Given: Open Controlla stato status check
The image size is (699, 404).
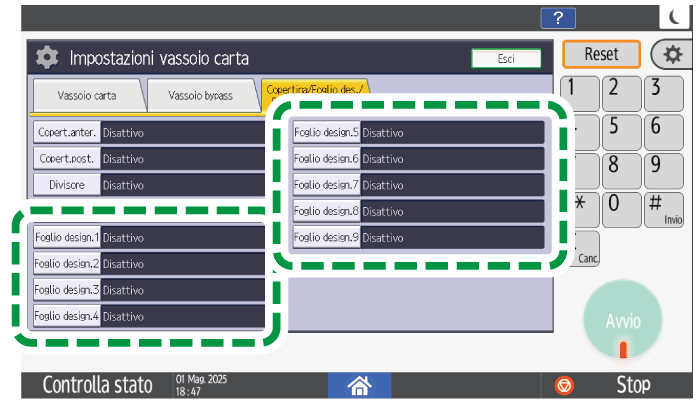Looking at the screenshot, I should (97, 385).
